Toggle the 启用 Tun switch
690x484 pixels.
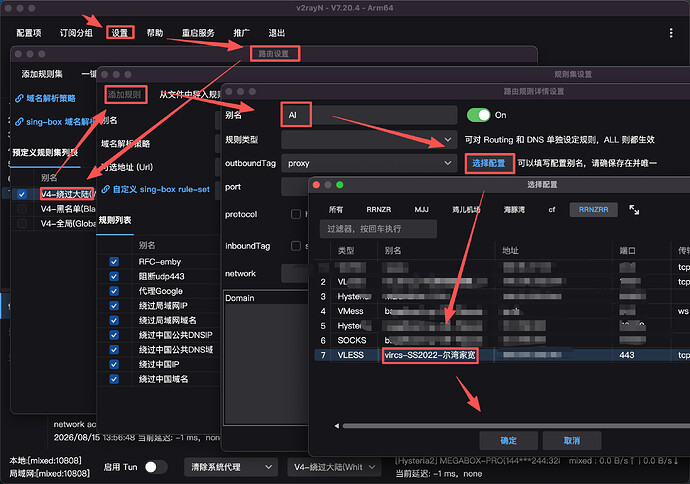[156, 467]
